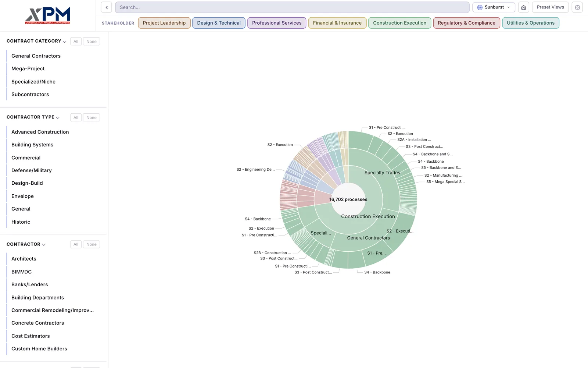588x368 pixels.
Task: Click the 16,702 processes center circle
Action: 348,199
